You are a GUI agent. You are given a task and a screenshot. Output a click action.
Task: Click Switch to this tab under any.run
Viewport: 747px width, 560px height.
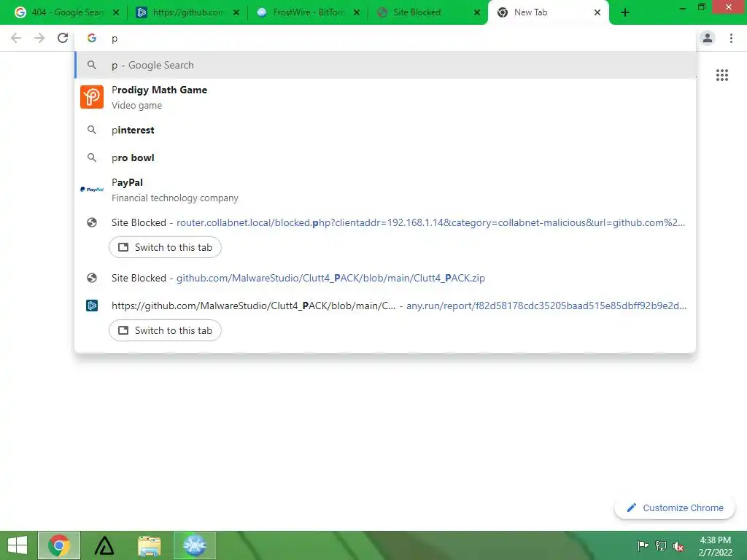[165, 330]
